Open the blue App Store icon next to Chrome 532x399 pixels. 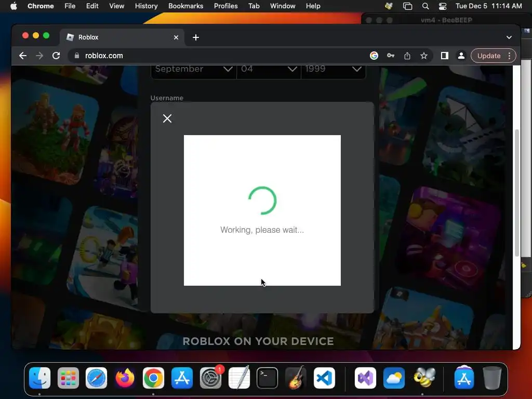182,378
